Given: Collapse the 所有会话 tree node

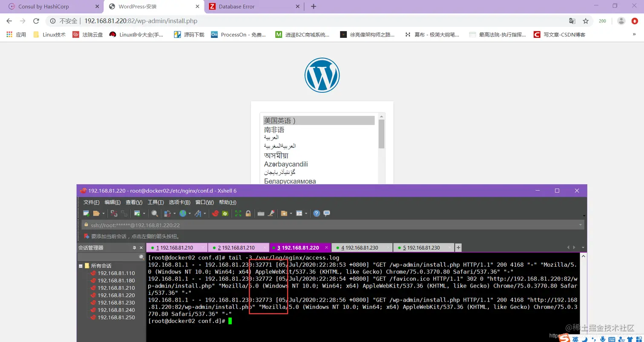Looking at the screenshot, I should (x=80, y=266).
